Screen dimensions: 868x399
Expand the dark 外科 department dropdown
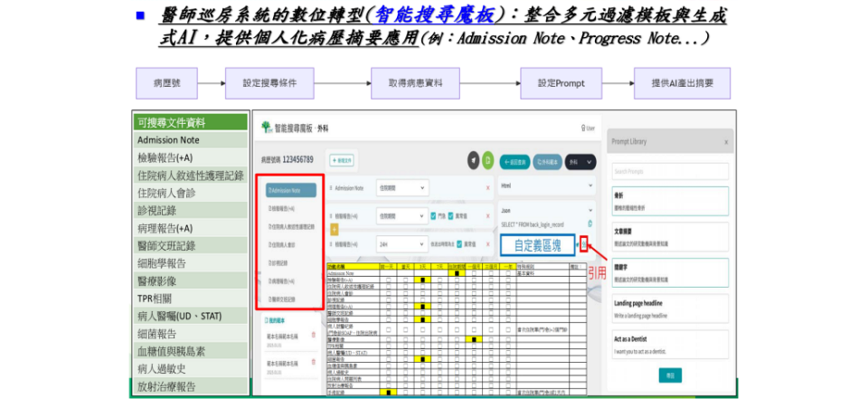579,160
